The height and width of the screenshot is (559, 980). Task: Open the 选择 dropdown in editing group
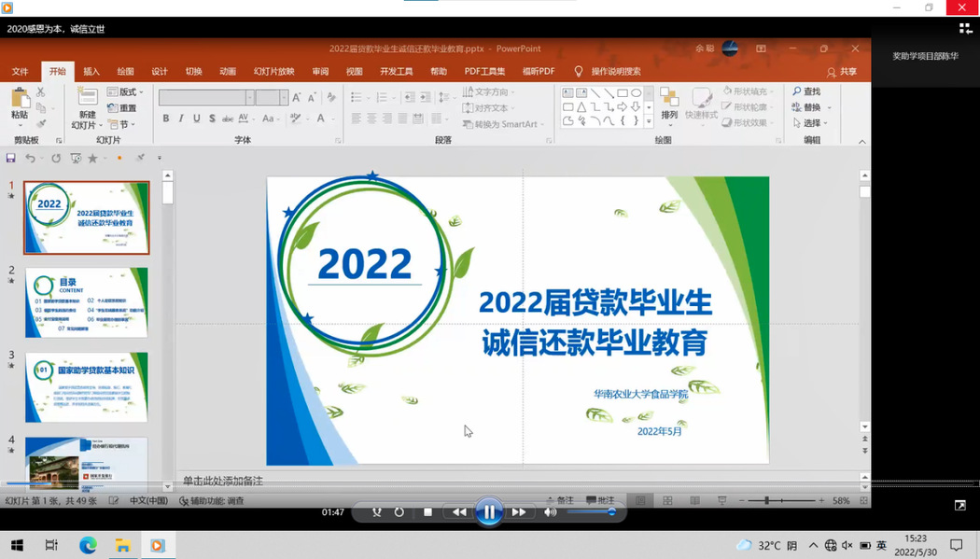(812, 123)
